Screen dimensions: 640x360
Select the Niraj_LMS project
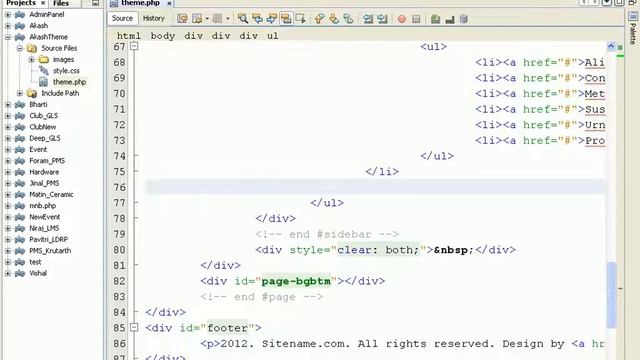[44, 228]
